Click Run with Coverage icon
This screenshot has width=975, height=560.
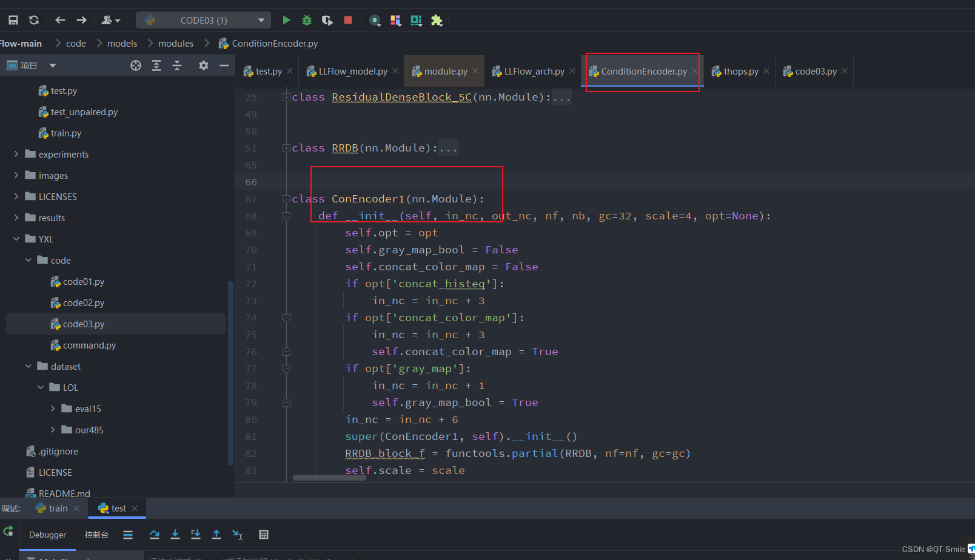point(327,20)
